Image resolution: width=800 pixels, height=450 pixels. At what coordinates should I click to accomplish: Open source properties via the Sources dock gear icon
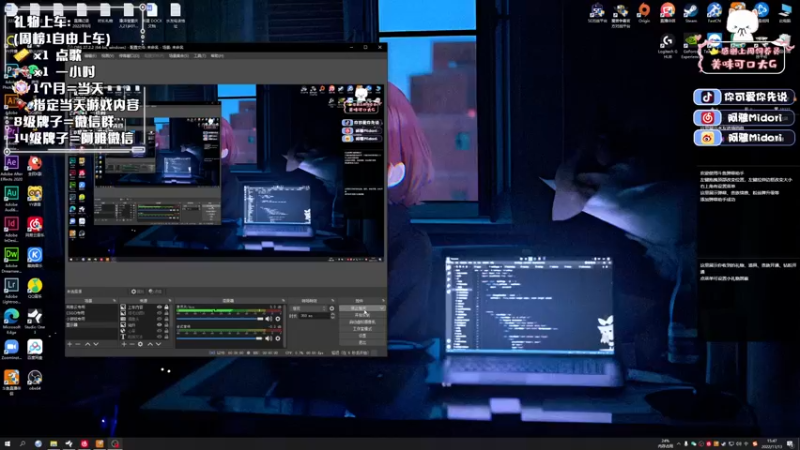(140, 344)
